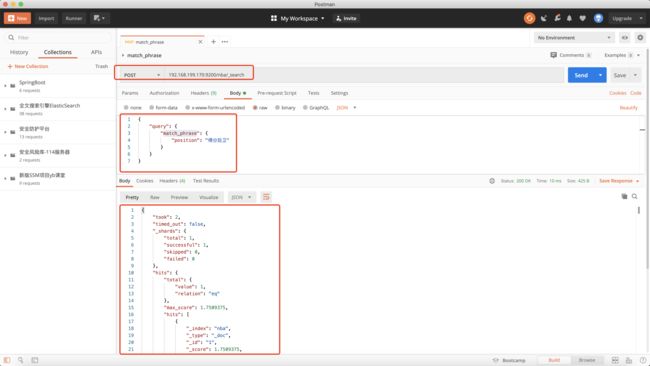Image resolution: width=650 pixels, height=366 pixels.
Task: Open the request body JSON format dropdown
Action: [346, 107]
